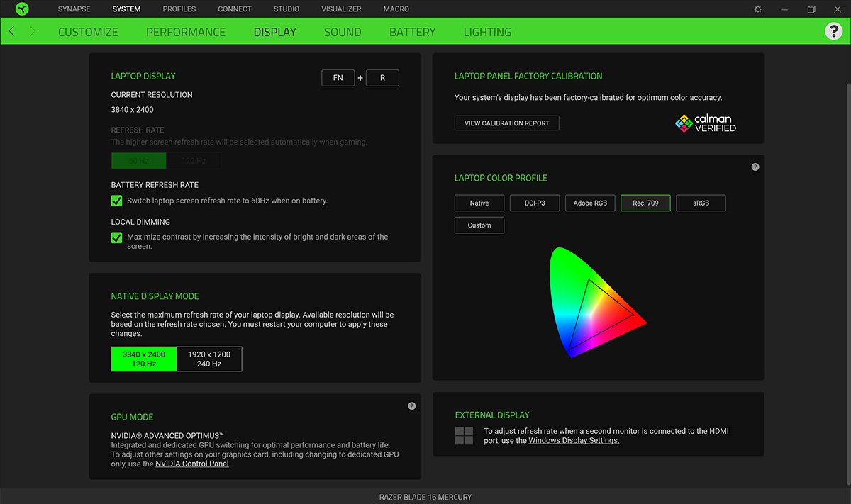Click the Razer logo icon
The height and width of the screenshot is (504, 851).
(x=21, y=9)
